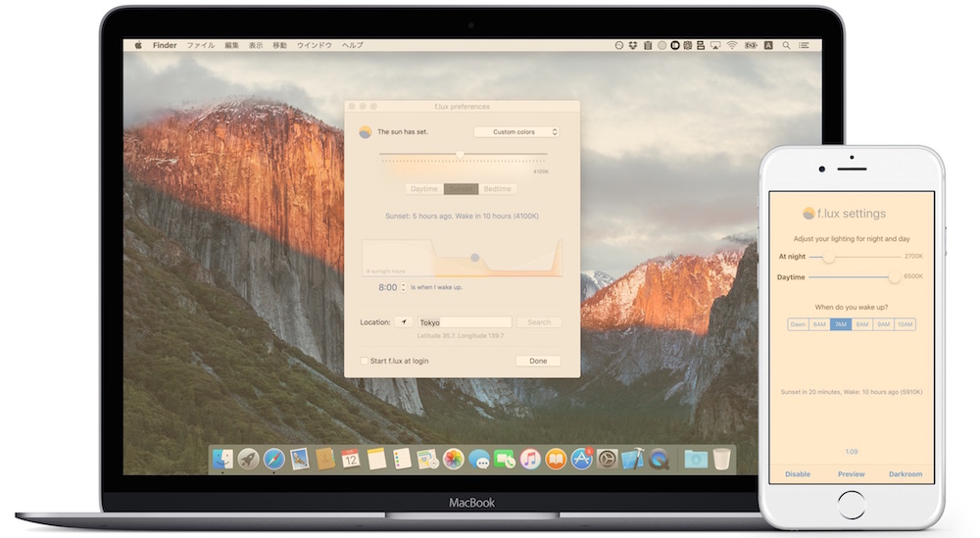The image size is (980, 538).
Task: Click the 4100K color temperature slider handle
Action: (x=460, y=154)
